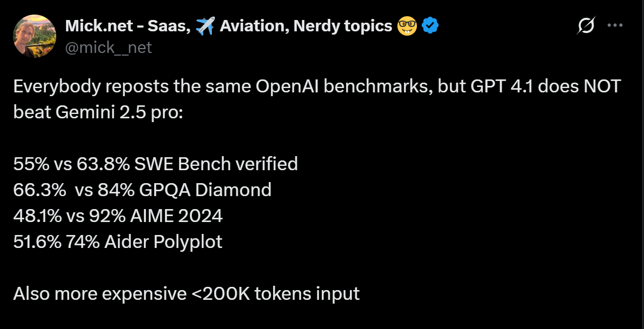The width and height of the screenshot is (644, 329).
Task: Click the blue verified checkmark badge
Action: point(430,25)
